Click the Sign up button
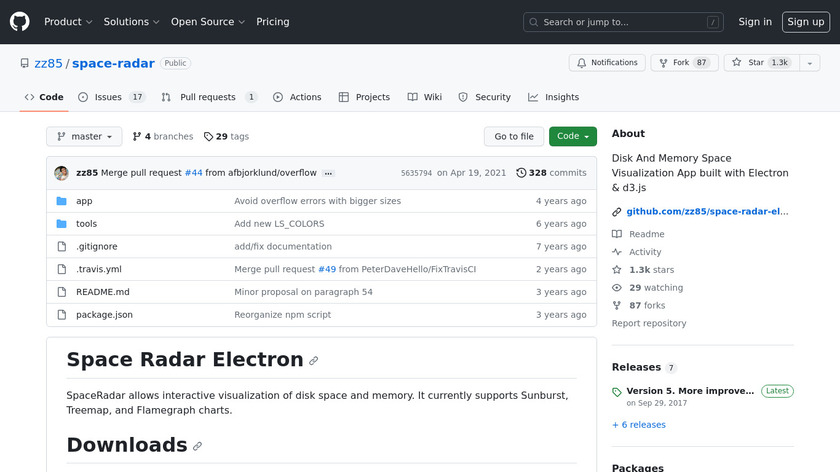840x472 pixels. [805, 22]
